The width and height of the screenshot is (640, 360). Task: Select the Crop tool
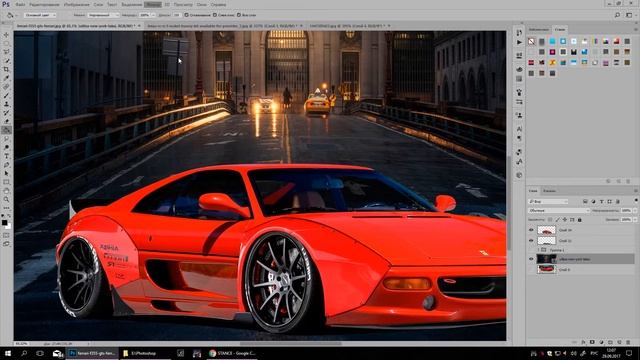[6, 69]
